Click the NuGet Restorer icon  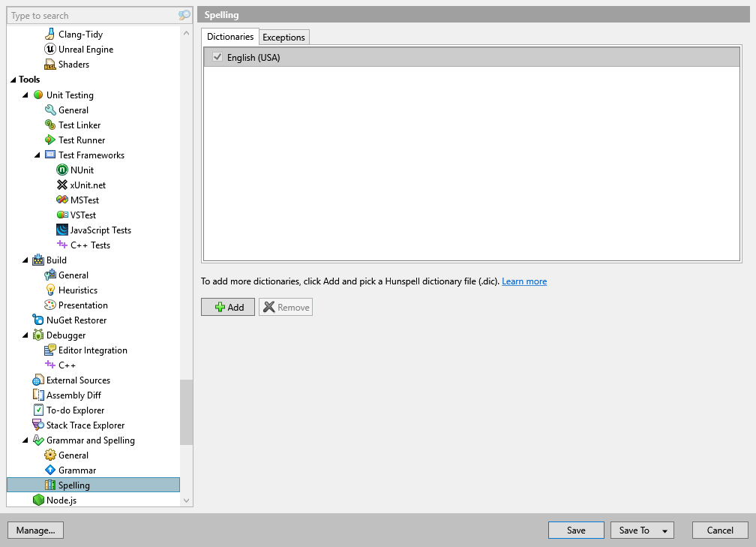click(37, 320)
